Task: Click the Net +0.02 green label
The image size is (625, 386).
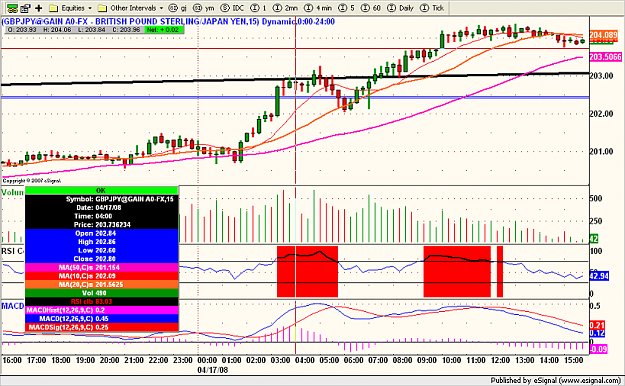Action: click(163, 30)
